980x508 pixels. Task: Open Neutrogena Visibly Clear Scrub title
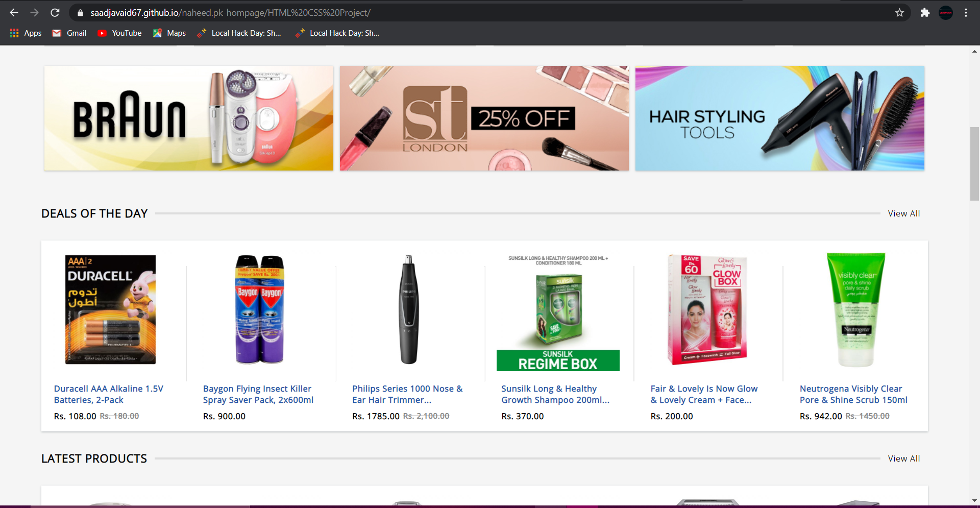click(853, 394)
